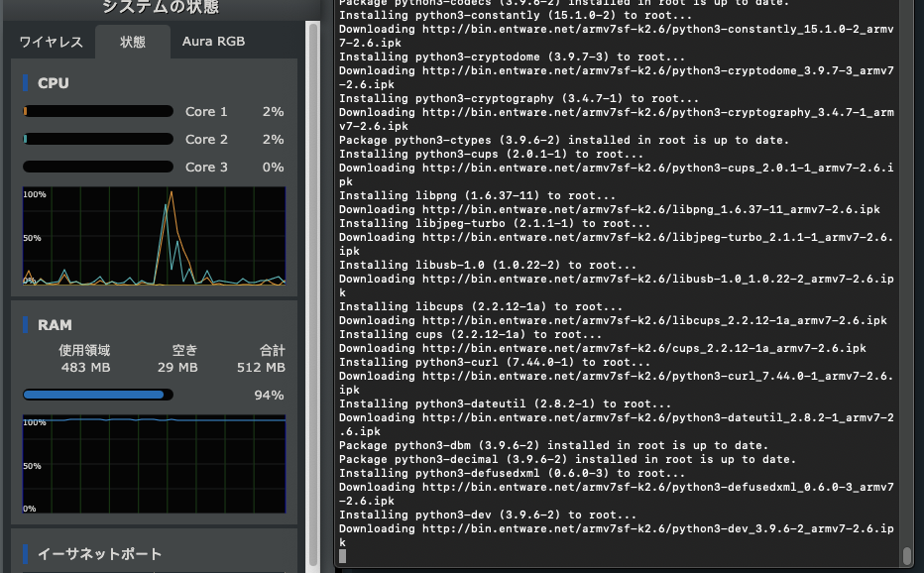
Task: Click the CPU usage history graph
Action: pyautogui.click(x=154, y=236)
